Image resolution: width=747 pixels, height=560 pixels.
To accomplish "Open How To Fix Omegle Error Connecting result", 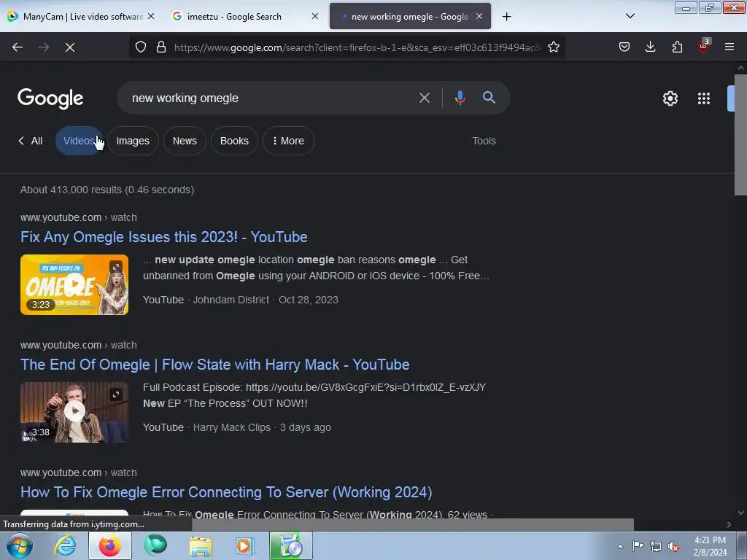I will point(226,492).
